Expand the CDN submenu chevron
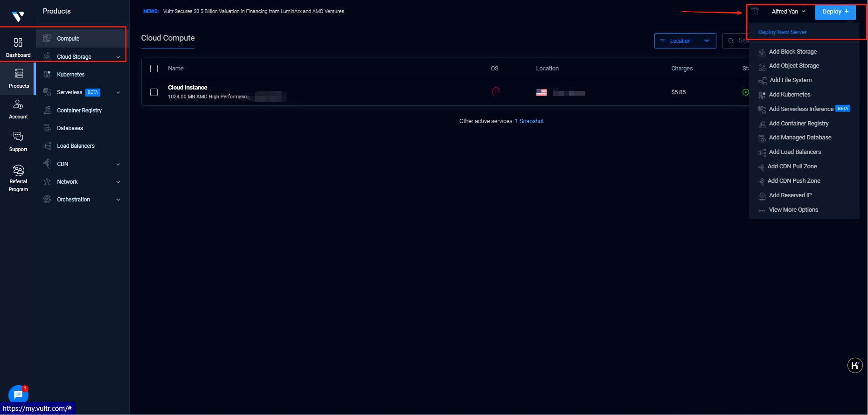The image size is (868, 415). 118,164
